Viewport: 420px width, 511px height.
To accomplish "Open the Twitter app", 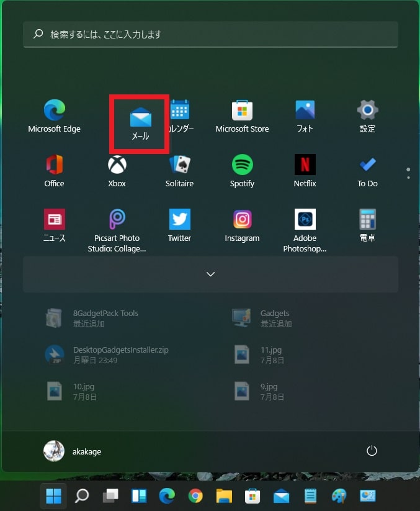I will click(x=179, y=225).
